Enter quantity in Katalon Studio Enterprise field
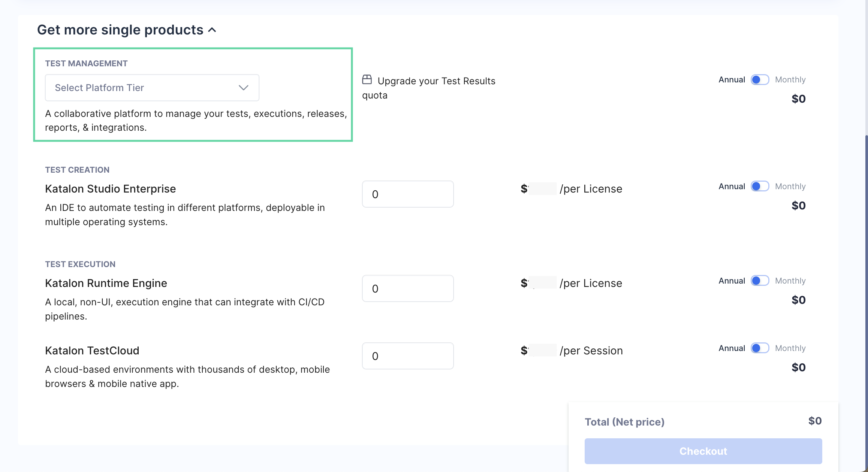 407,194
